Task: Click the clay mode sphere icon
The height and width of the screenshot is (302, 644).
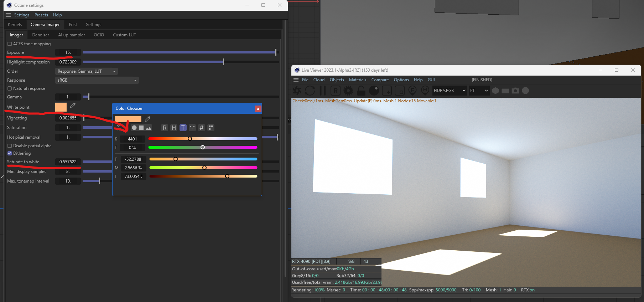Action: coord(374,91)
